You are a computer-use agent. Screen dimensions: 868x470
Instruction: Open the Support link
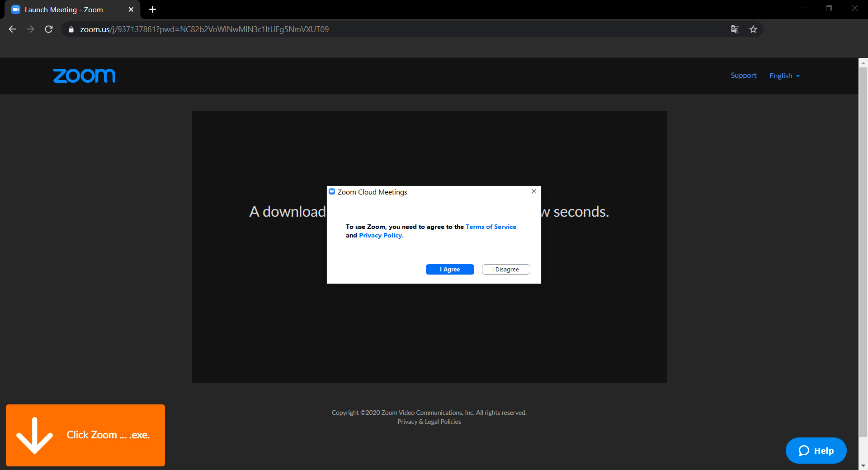743,76
